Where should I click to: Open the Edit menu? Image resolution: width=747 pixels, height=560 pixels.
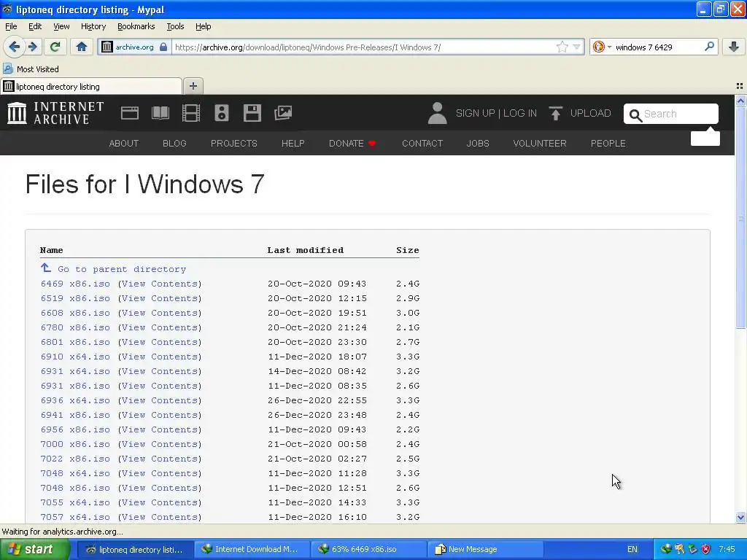click(x=35, y=26)
